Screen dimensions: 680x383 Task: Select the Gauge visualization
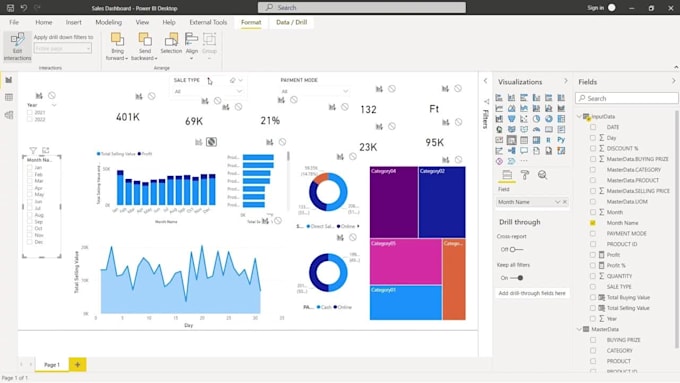click(536, 129)
